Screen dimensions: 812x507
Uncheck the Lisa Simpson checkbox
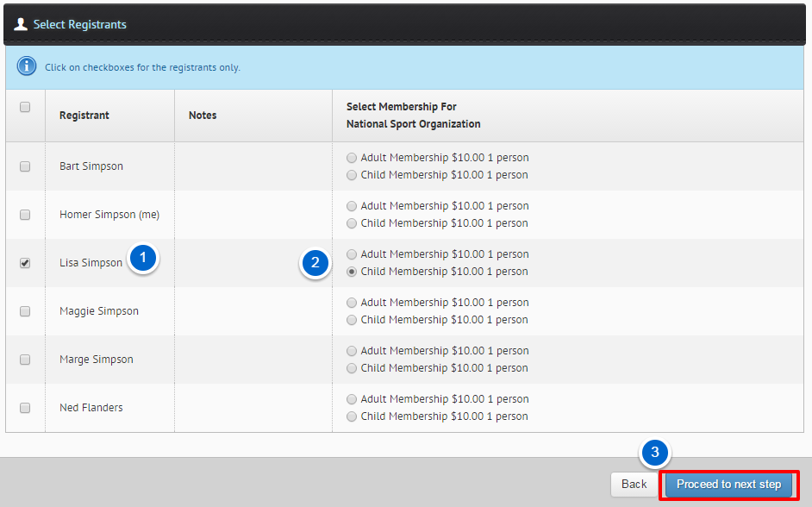click(x=25, y=263)
